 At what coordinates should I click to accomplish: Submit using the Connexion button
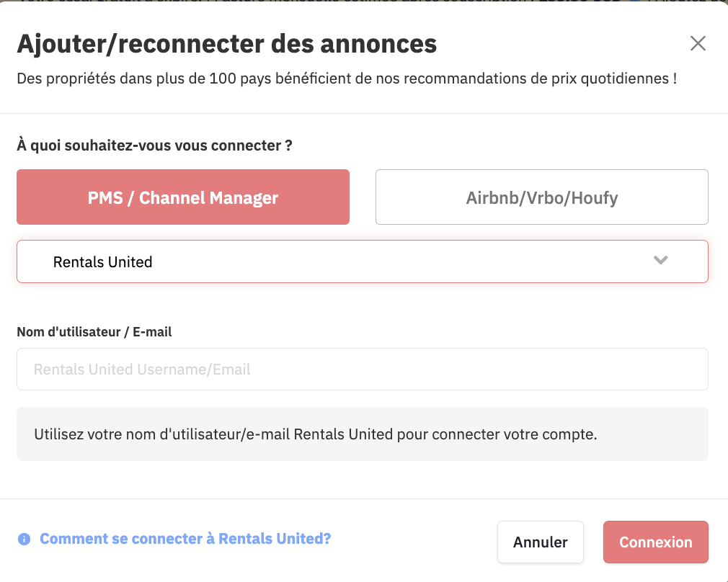[656, 542]
